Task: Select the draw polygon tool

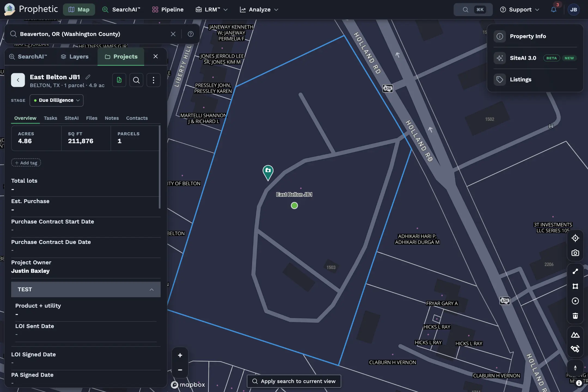Action: click(x=575, y=286)
